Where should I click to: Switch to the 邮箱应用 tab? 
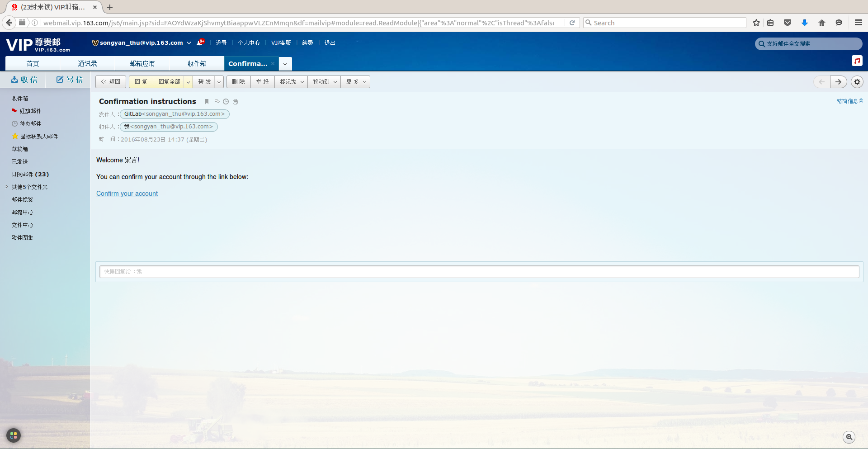tap(142, 64)
